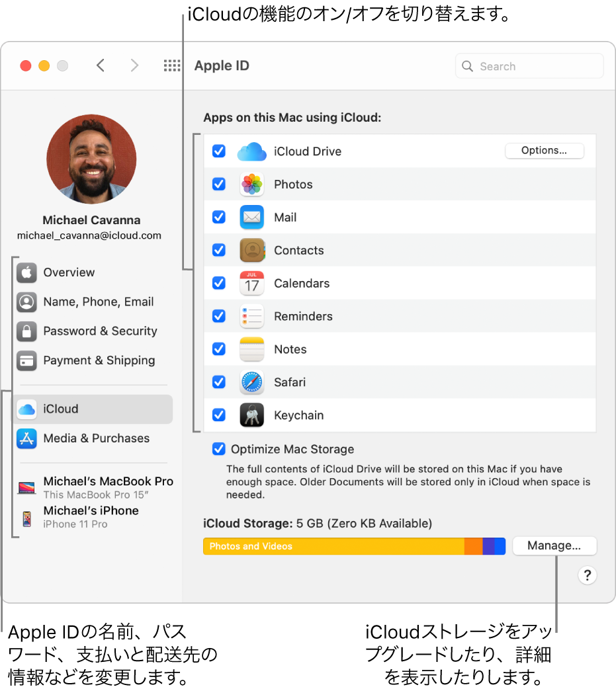Click the blue storage bar segment
Image resolution: width=616 pixels, height=691 pixels.
pyautogui.click(x=500, y=546)
